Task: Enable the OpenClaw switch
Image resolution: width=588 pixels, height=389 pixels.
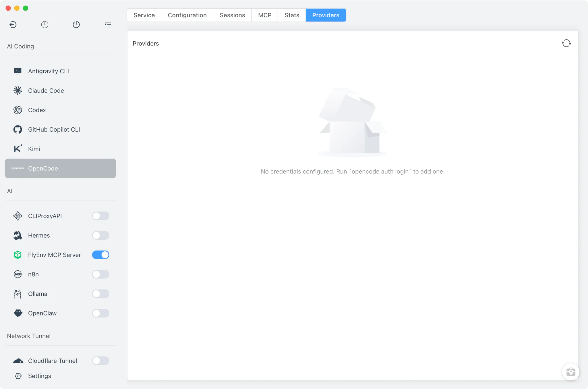Action: [x=100, y=313]
